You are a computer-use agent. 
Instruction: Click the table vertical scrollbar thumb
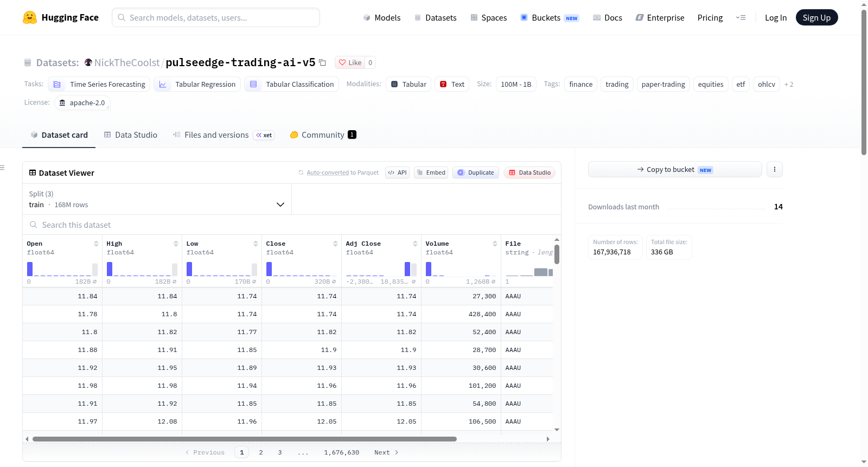pos(557,254)
